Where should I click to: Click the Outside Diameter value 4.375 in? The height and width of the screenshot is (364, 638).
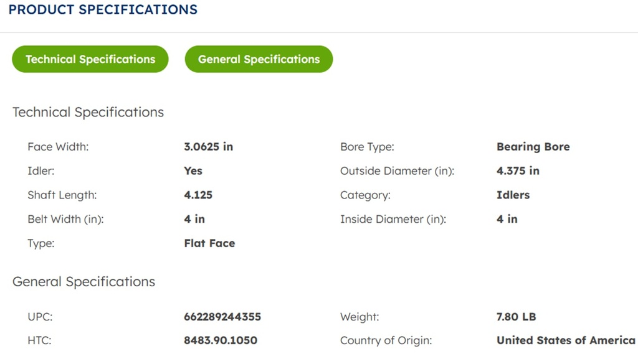pyautogui.click(x=518, y=170)
